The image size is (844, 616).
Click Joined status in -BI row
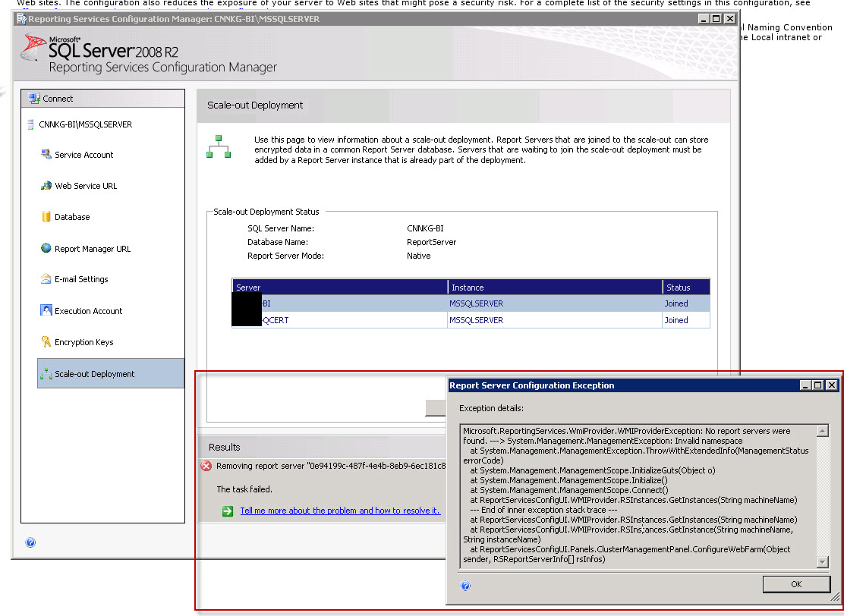(x=676, y=303)
